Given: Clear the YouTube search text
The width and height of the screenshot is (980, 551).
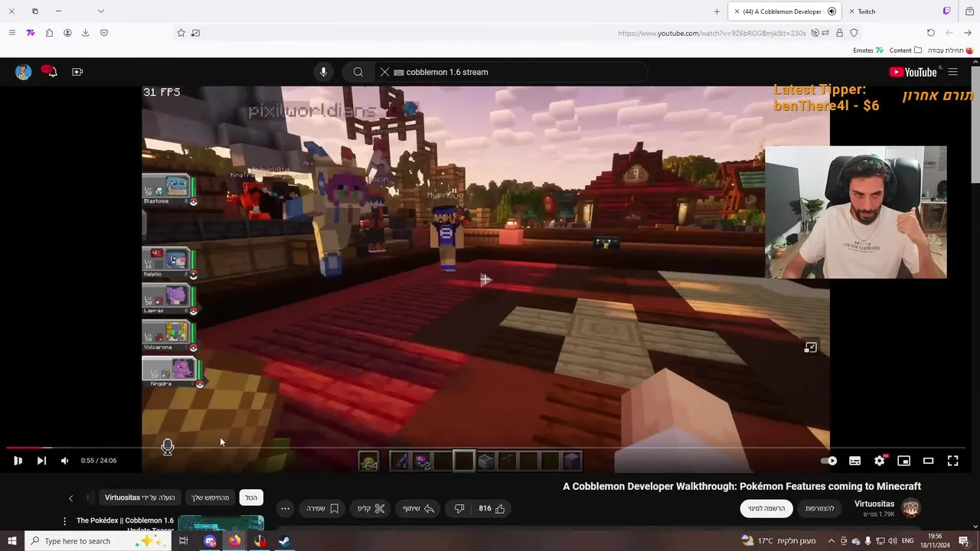Looking at the screenshot, I should click(384, 72).
